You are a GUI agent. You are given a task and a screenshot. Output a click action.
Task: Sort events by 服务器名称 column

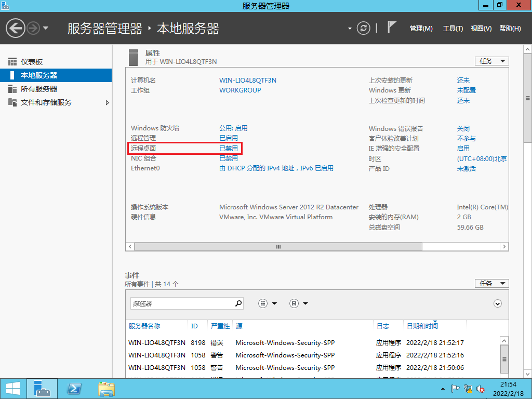(144, 326)
